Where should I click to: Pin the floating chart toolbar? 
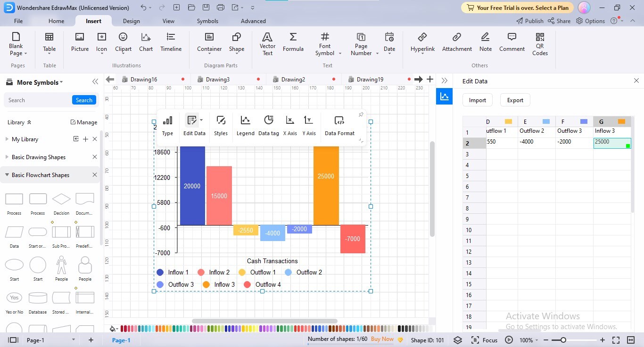[361, 114]
